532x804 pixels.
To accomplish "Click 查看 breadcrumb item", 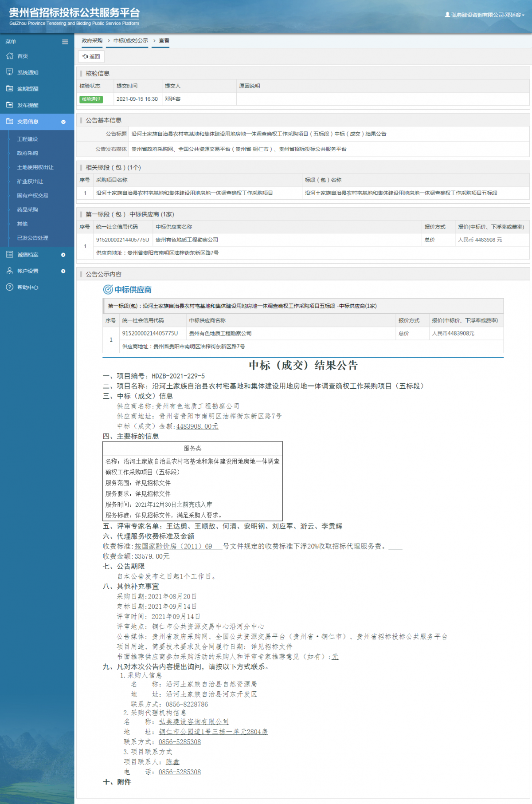I will pos(164,40).
